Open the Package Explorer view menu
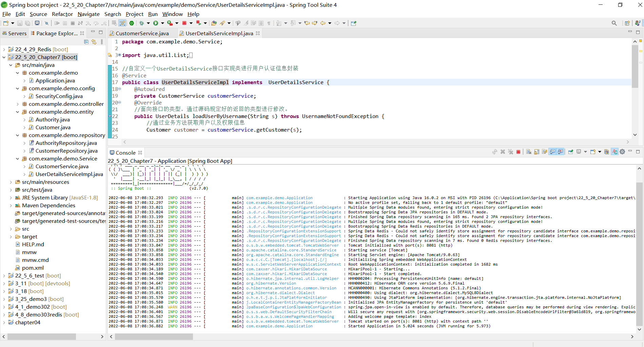The image size is (644, 347). [102, 42]
